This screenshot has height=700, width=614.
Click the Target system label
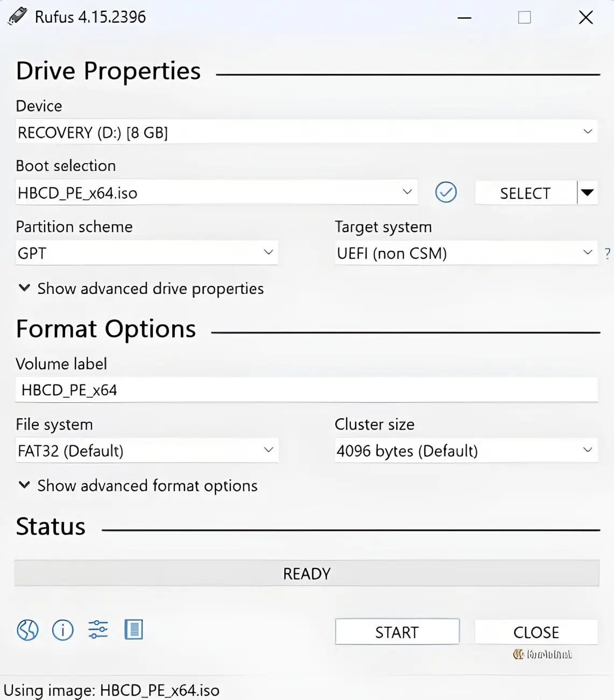[x=383, y=227]
